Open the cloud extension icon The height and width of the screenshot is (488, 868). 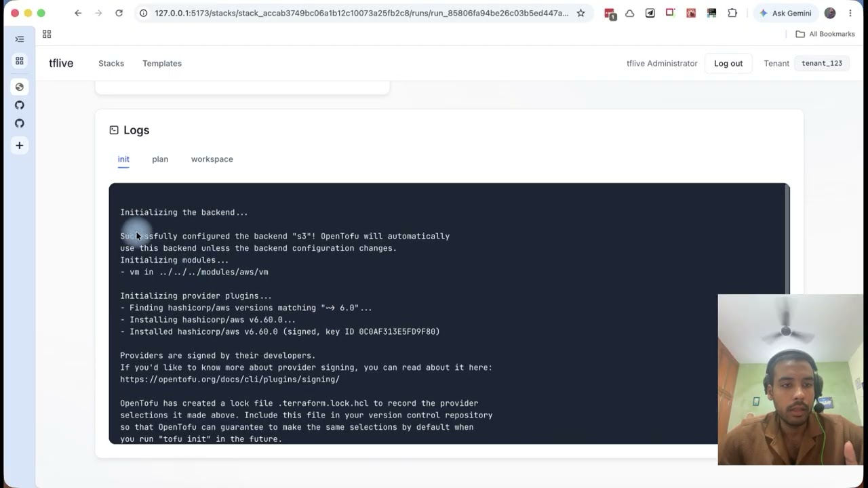coord(630,13)
